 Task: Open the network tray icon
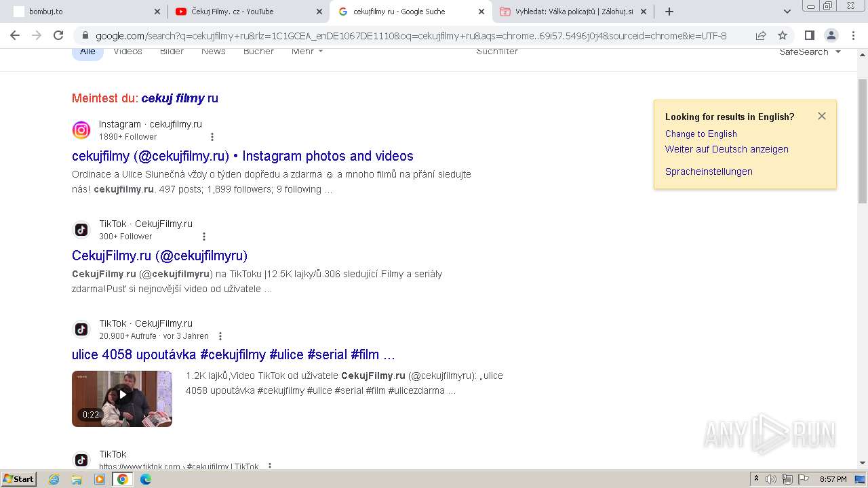(787, 479)
